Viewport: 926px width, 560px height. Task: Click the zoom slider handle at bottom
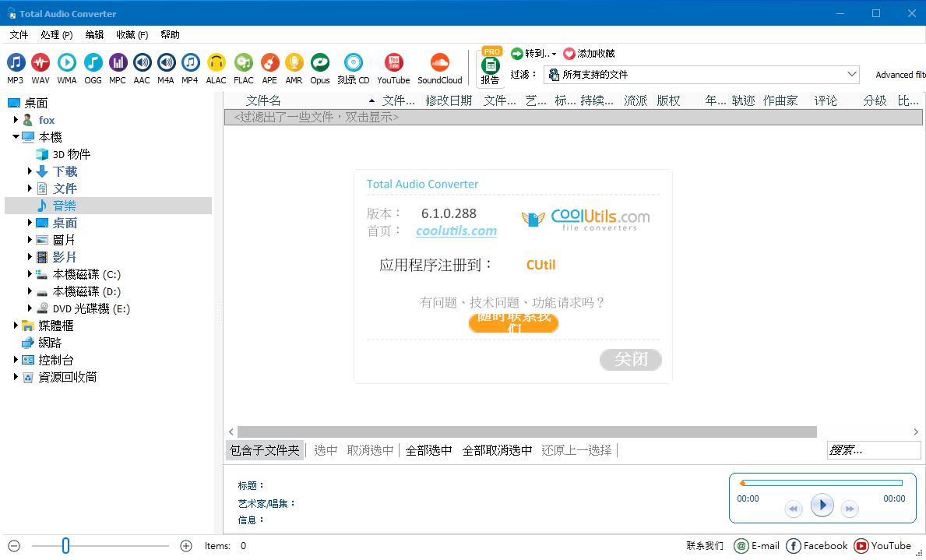(65, 546)
